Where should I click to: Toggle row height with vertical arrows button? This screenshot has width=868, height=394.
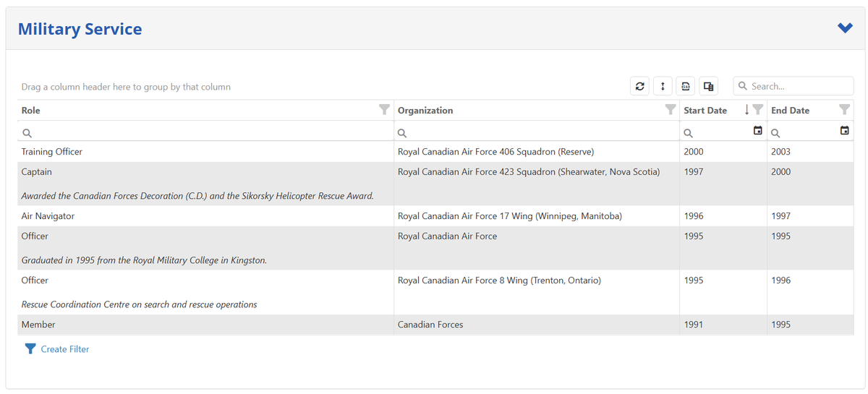(x=663, y=86)
